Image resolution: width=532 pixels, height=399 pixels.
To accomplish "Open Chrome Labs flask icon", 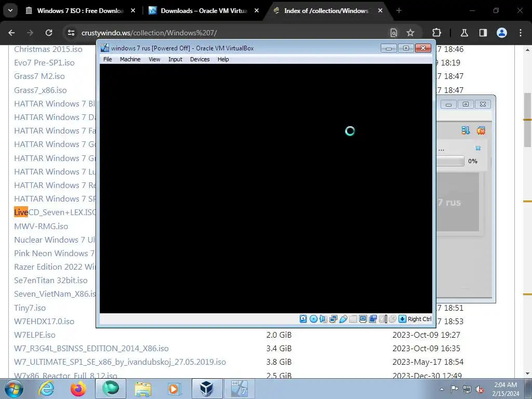I will pos(464,33).
